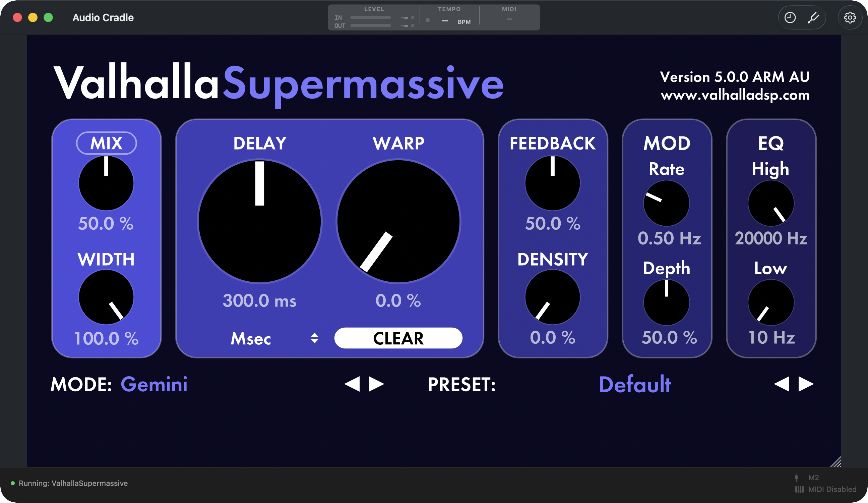The image size is (868, 503).
Task: Click the 10 Hz low EQ value
Action: [x=771, y=338]
